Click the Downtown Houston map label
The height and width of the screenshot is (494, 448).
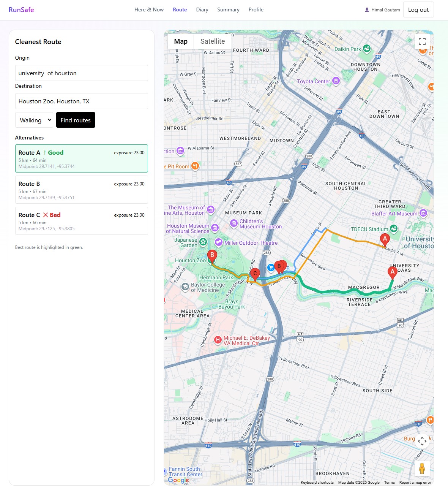click(366, 67)
